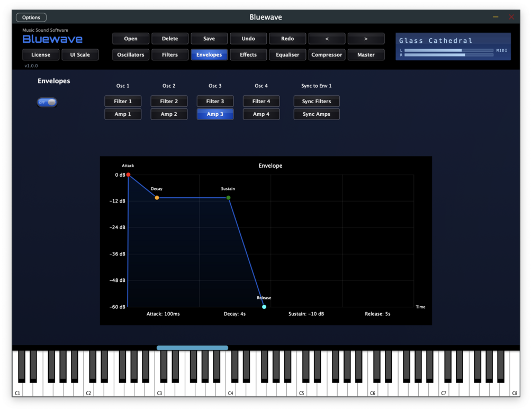
Task: Click the License button
Action: tap(41, 54)
